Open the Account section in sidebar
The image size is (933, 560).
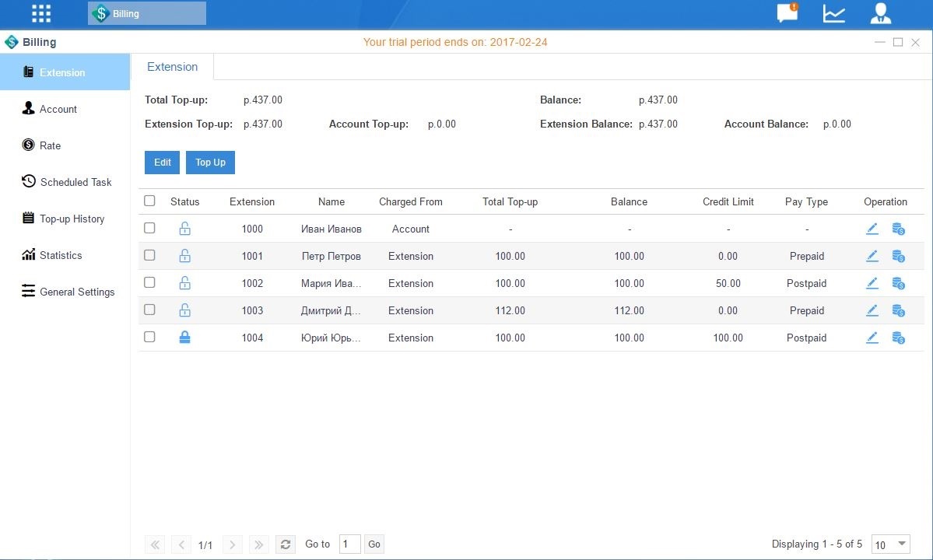(57, 109)
